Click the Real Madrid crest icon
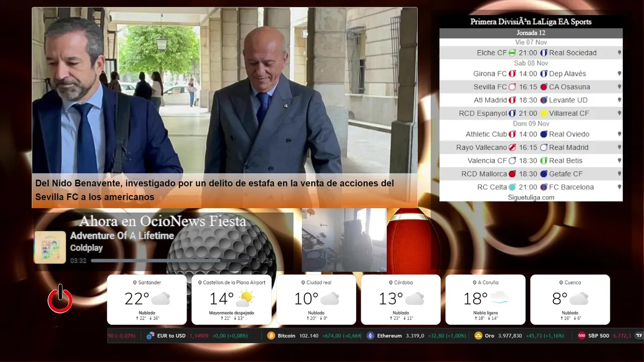This screenshot has height=362, width=644. coord(543,148)
